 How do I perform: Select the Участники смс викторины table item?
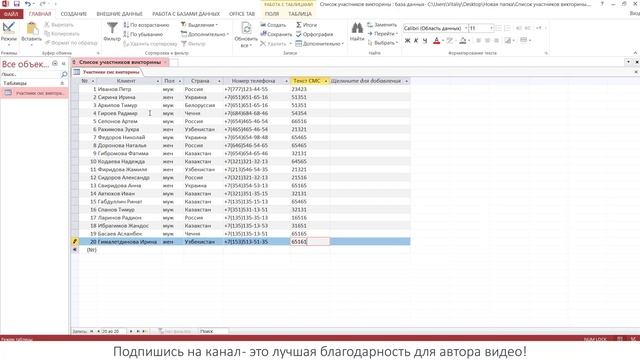(x=34, y=93)
